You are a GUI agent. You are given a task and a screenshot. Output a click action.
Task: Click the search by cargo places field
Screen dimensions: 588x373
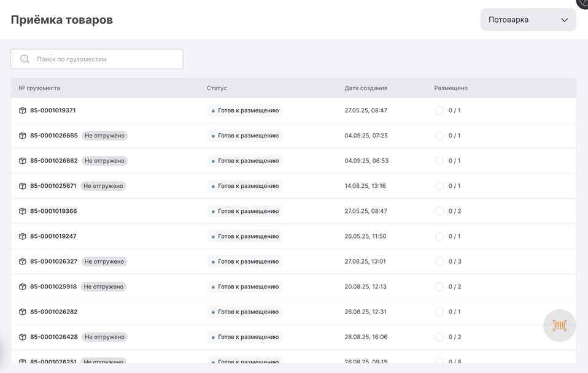tap(104, 60)
